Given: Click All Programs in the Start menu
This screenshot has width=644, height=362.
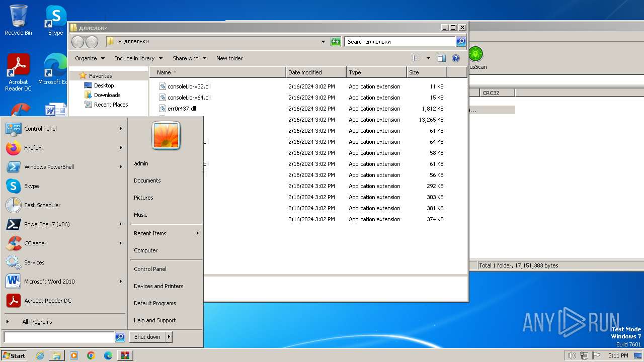Looking at the screenshot, I should 64,322.
